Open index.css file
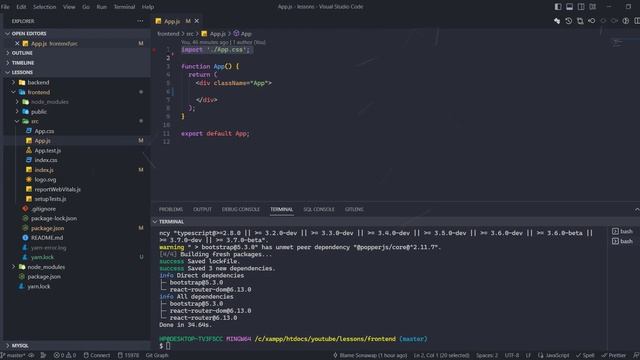 click(x=46, y=160)
